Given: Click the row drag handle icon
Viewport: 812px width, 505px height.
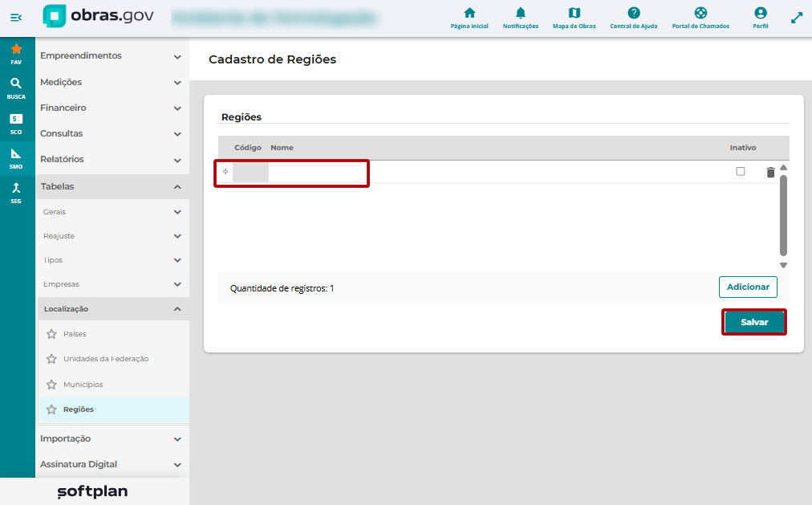Looking at the screenshot, I should pyautogui.click(x=225, y=172).
